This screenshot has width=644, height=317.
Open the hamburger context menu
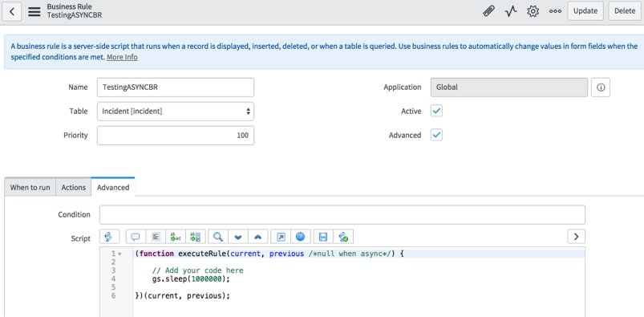tap(34, 11)
